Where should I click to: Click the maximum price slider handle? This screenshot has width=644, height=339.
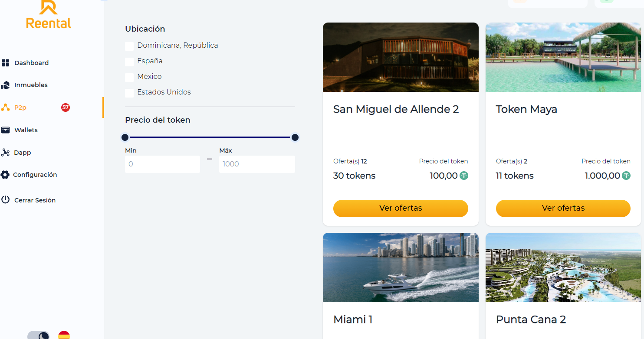point(295,137)
